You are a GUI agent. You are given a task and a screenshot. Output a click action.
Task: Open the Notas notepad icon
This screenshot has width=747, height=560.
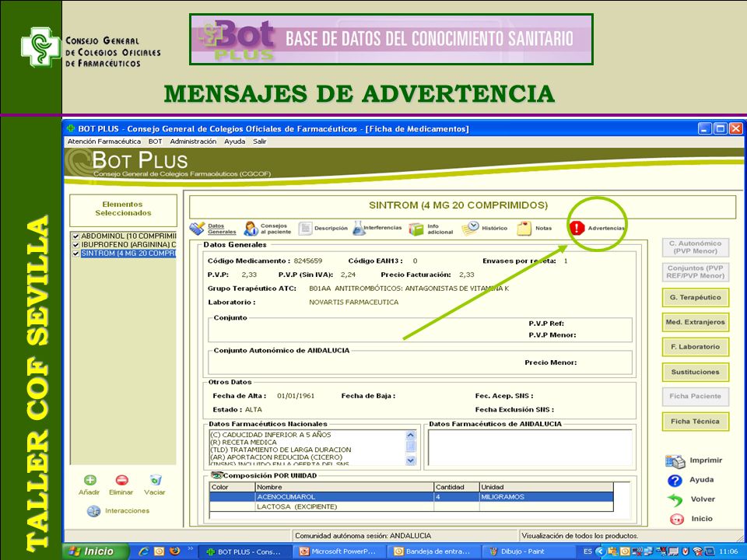(x=524, y=228)
